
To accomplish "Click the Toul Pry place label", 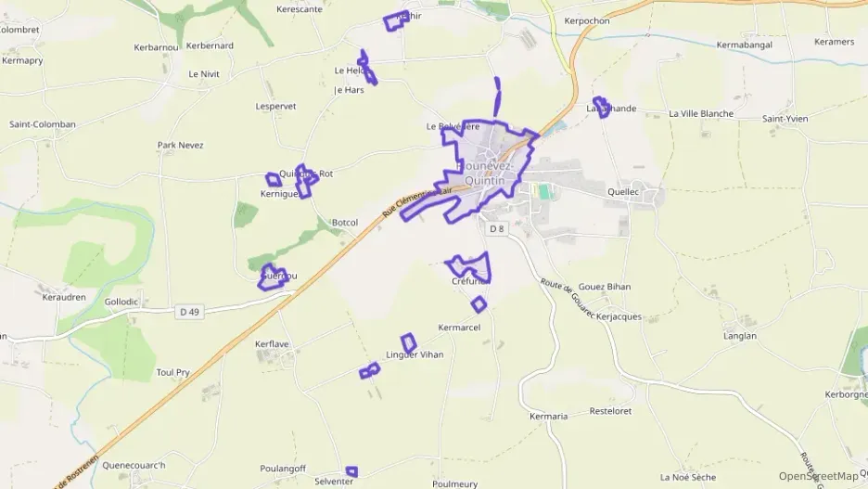I will click(x=172, y=373).
